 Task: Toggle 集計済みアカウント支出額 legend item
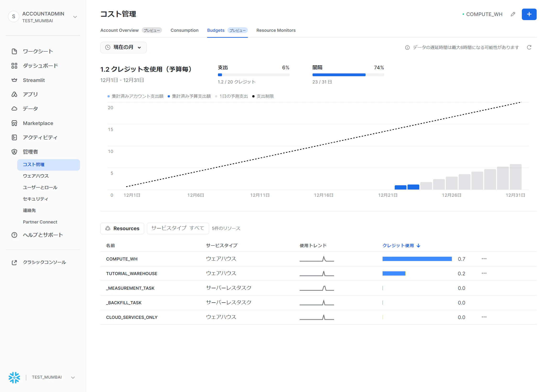(135, 96)
